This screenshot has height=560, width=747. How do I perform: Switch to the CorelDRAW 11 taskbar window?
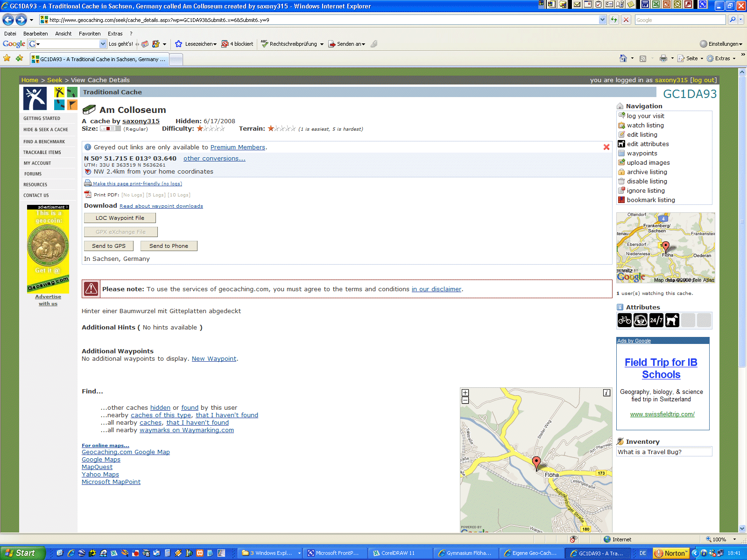click(400, 553)
